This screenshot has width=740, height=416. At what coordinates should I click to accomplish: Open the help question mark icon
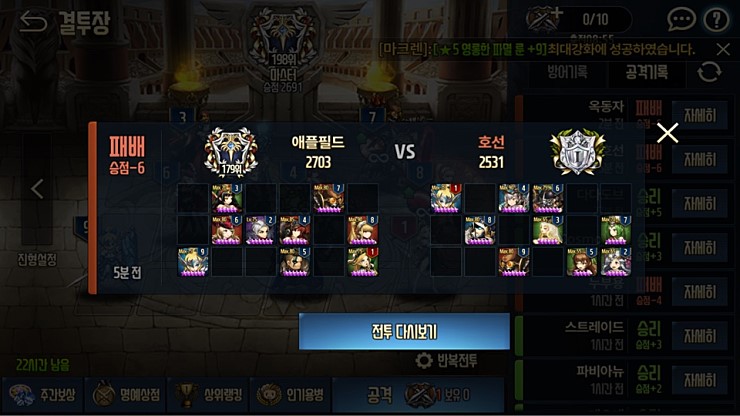716,20
